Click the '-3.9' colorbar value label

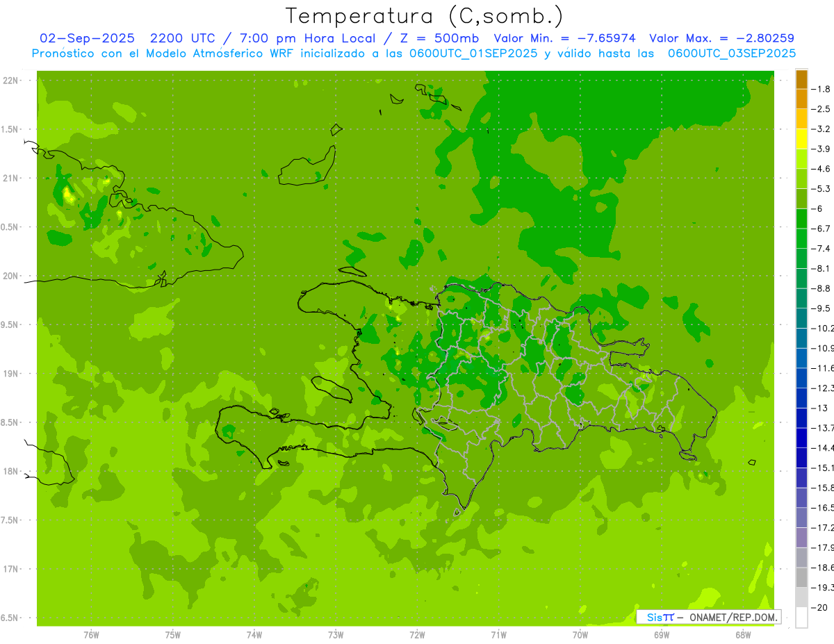(821, 149)
